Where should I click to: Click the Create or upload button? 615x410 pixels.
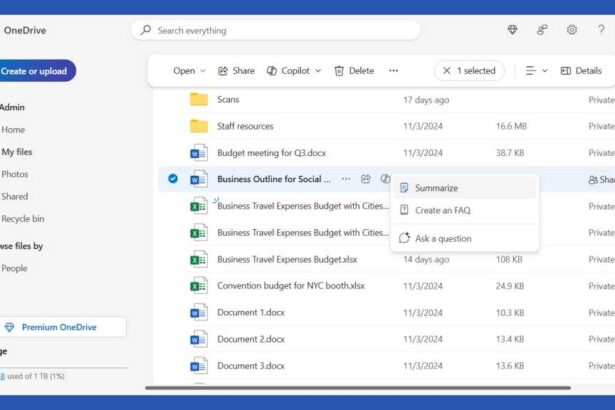[36, 71]
